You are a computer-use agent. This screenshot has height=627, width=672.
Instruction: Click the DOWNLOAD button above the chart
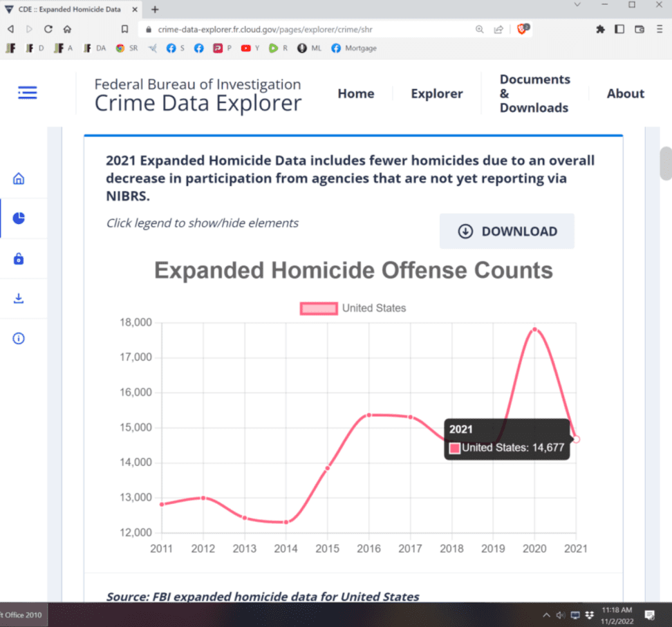tap(507, 232)
